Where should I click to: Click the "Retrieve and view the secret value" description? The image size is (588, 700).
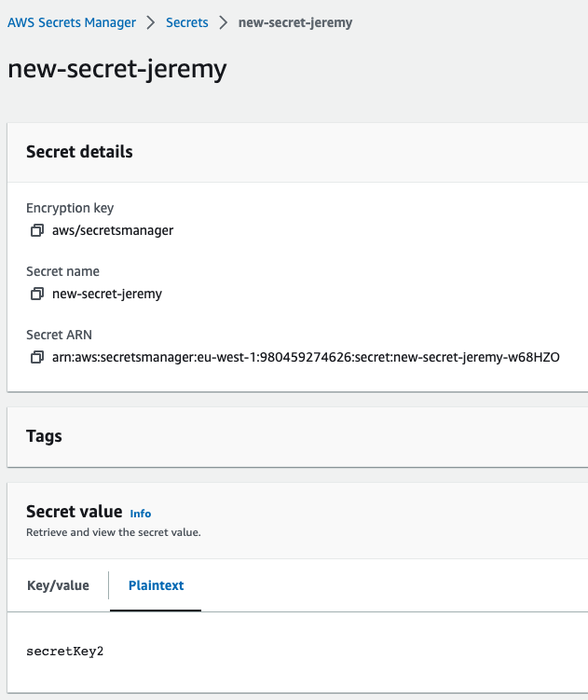pos(114,532)
